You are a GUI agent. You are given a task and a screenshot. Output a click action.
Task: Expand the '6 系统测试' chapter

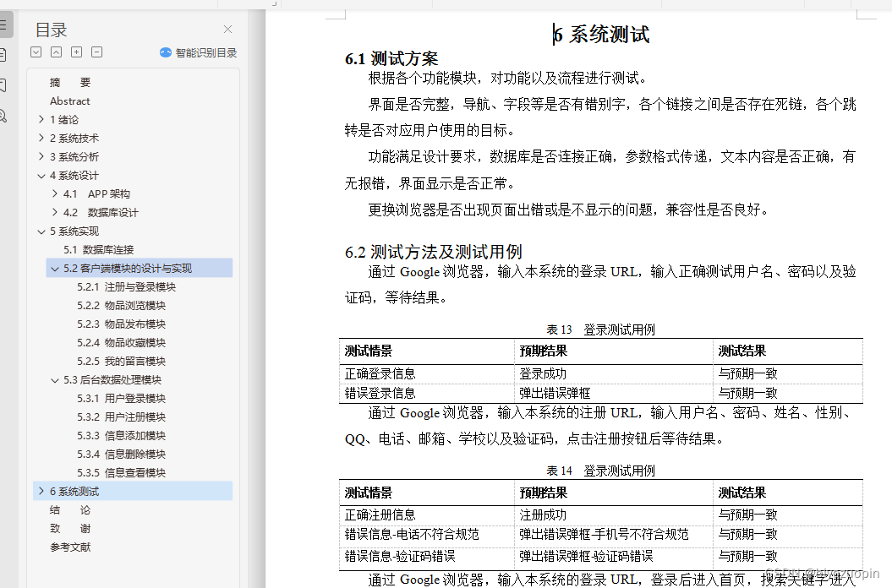pos(41,492)
